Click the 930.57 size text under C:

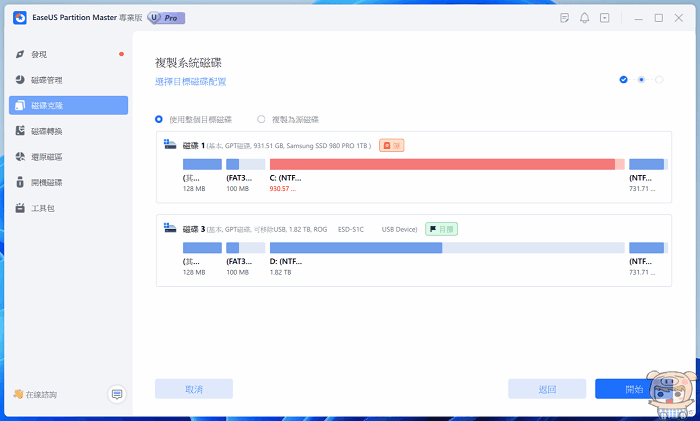282,189
